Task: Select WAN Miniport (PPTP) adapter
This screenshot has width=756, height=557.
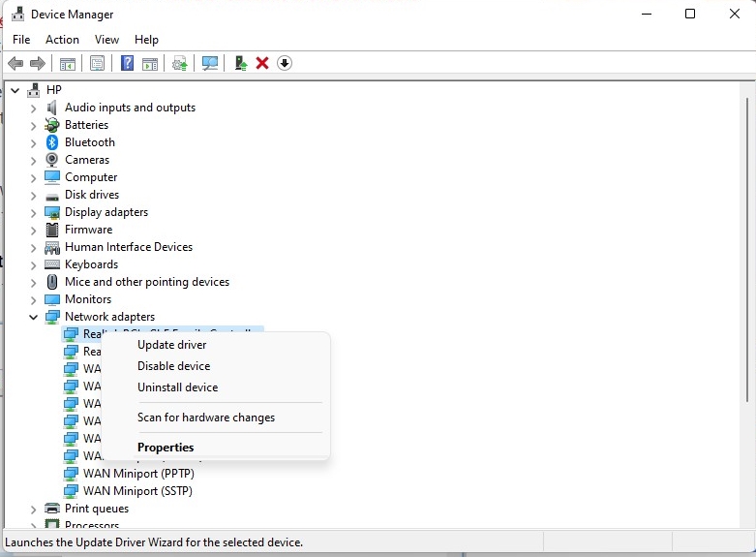Action: pos(138,474)
